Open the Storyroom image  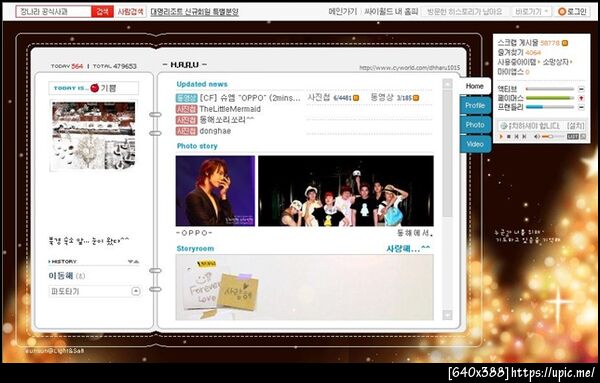305,287
